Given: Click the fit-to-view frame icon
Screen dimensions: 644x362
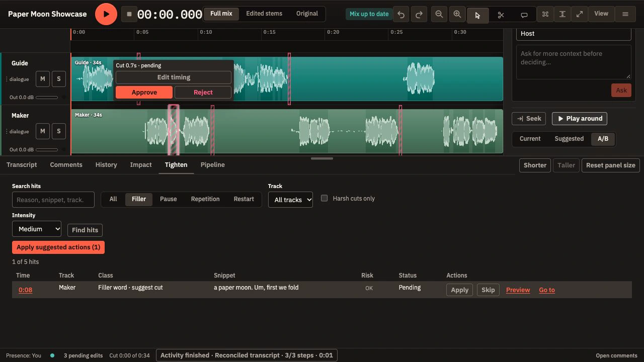Looking at the screenshot, I should 545,14.
